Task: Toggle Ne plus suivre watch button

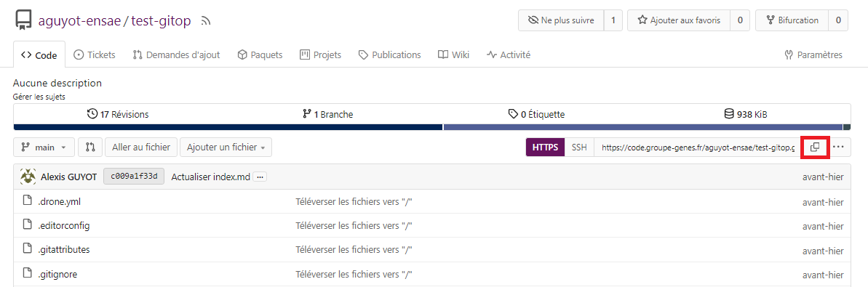Action: [x=561, y=20]
